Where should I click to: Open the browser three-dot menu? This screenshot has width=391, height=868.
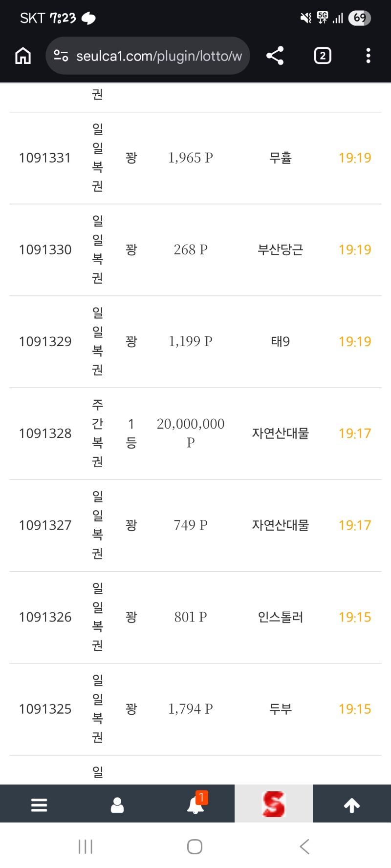pos(368,56)
